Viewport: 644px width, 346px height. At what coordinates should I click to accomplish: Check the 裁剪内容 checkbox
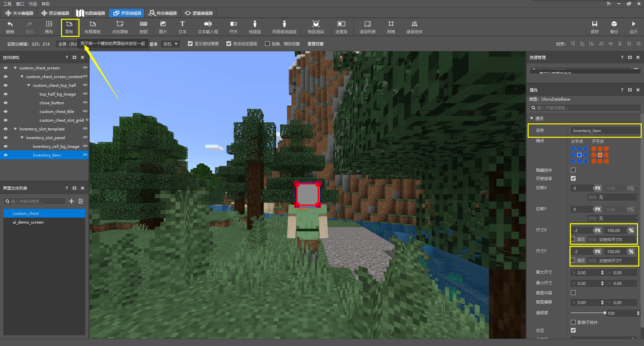pos(573,293)
